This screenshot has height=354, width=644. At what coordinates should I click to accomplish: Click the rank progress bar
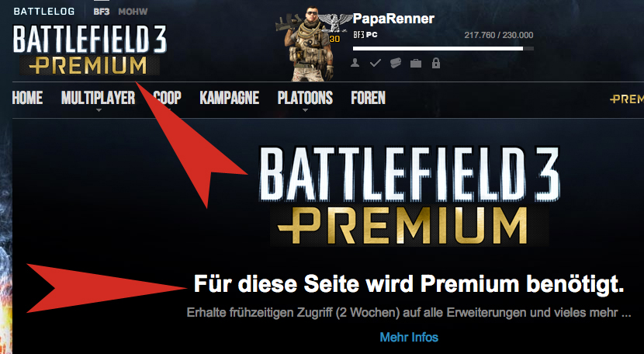click(443, 48)
